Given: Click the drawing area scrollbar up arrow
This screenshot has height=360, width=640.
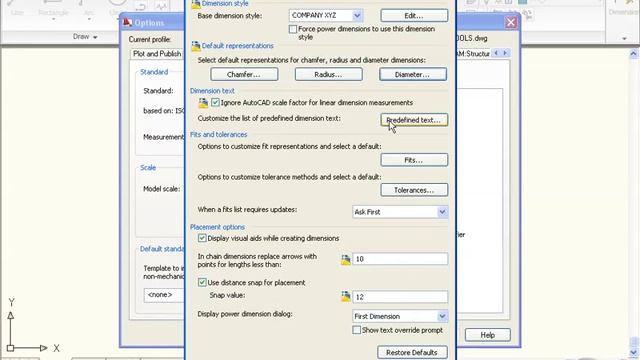Looking at the screenshot, I should point(633,54).
